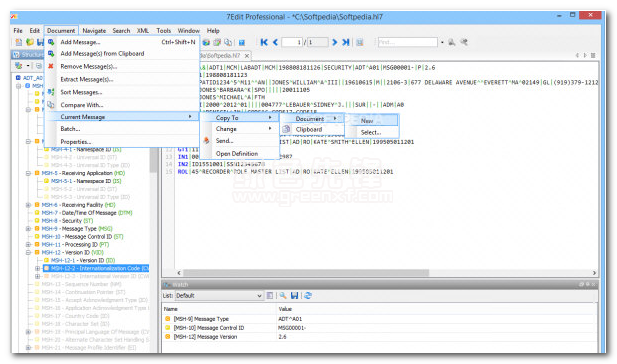Click Open Definition menu entry

pyautogui.click(x=237, y=154)
